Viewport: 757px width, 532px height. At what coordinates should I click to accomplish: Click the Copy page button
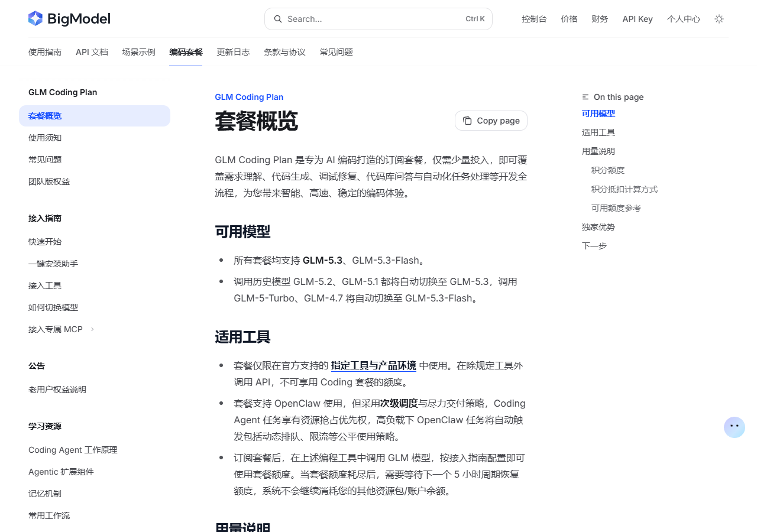click(x=491, y=121)
